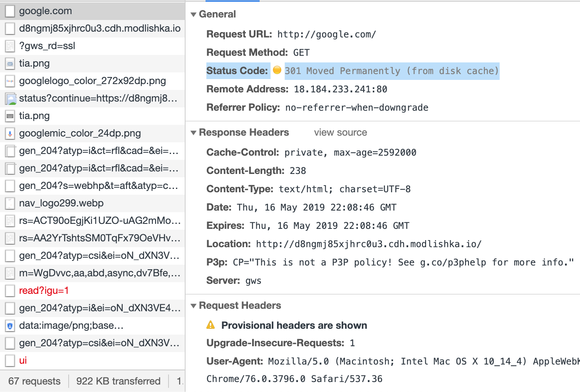Select gen_204?s=webhp&t=aft&atyp=c request

pyautogui.click(x=92, y=186)
